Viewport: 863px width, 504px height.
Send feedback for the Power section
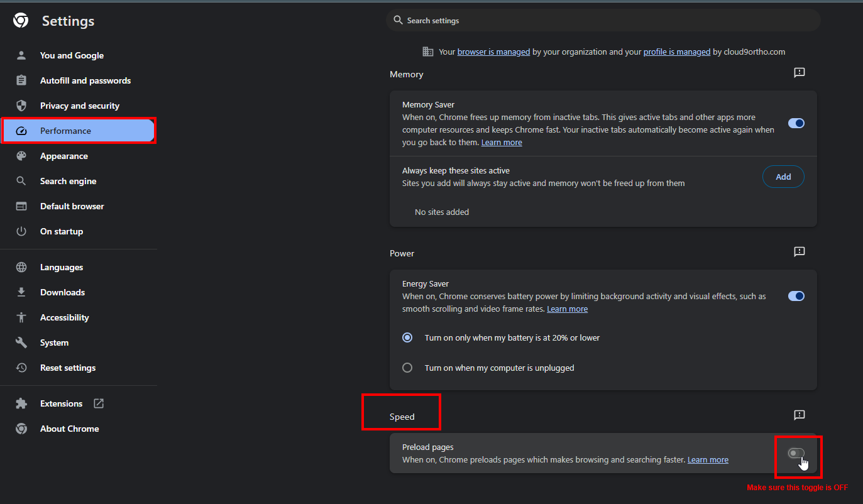pos(800,252)
